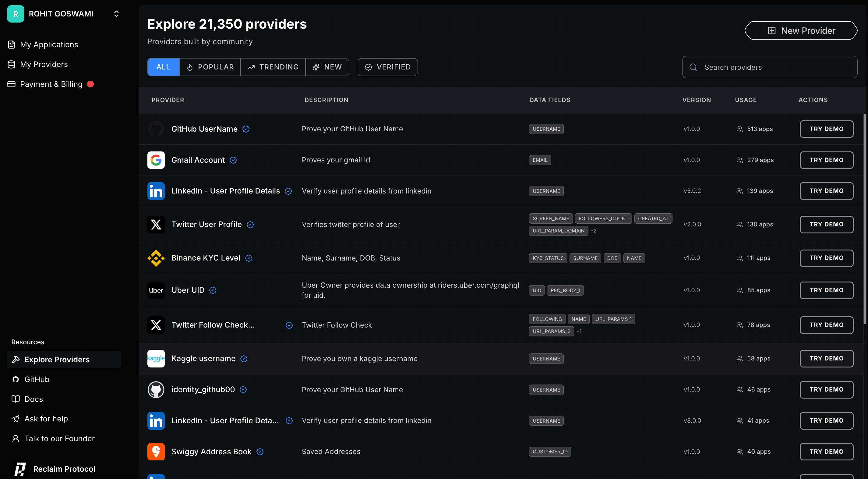Click verified badge next to GitHub UserName
This screenshot has height=479, width=868.
pos(246,129)
